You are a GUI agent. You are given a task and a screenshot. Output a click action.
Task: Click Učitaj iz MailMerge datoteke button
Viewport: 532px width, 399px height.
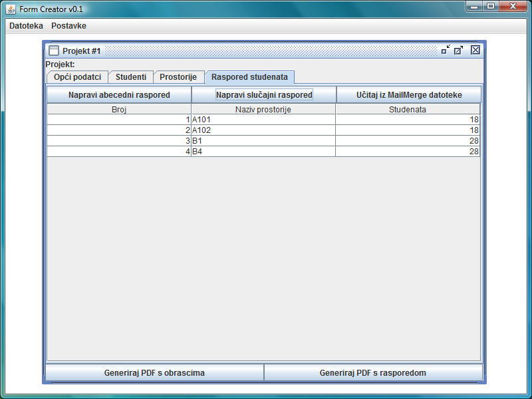(409, 95)
